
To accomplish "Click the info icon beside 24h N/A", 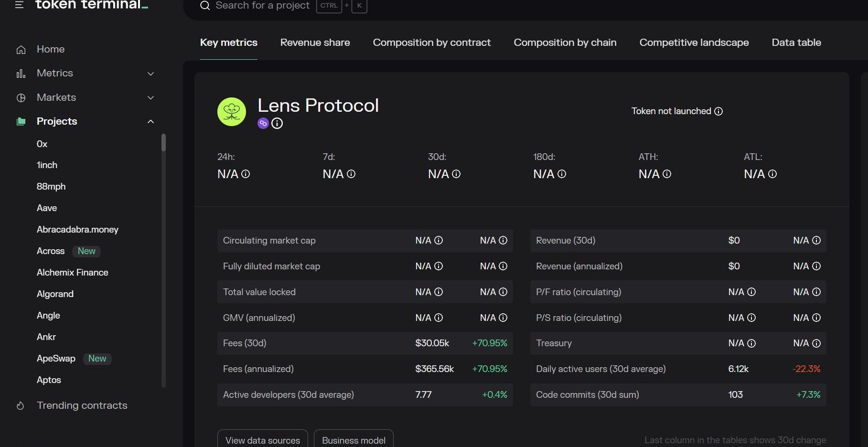I will [x=246, y=174].
